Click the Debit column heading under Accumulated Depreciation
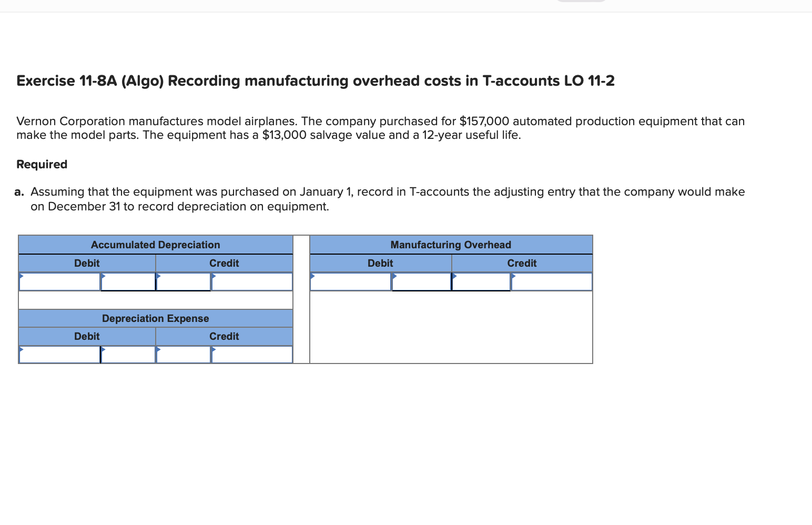 86,263
